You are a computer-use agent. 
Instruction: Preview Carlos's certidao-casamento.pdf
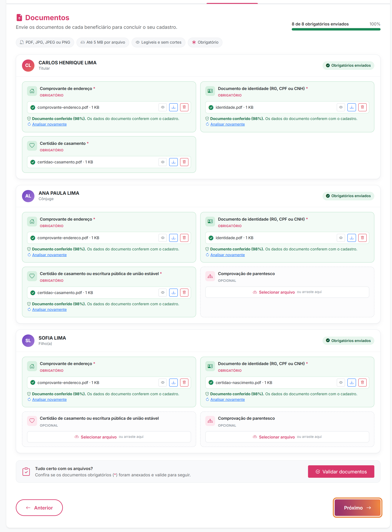click(x=163, y=162)
